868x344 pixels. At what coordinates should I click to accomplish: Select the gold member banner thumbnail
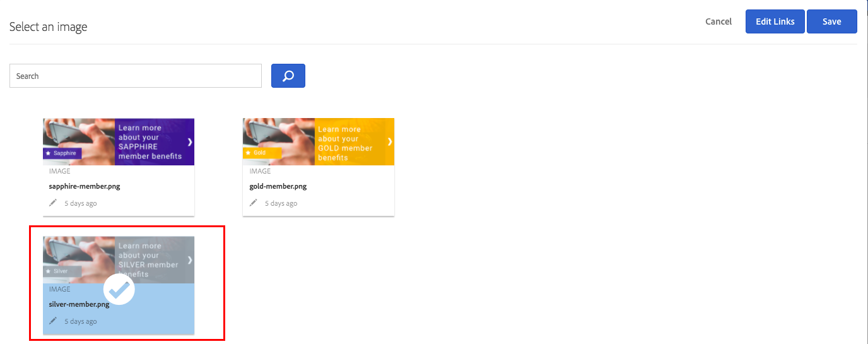pyautogui.click(x=319, y=141)
